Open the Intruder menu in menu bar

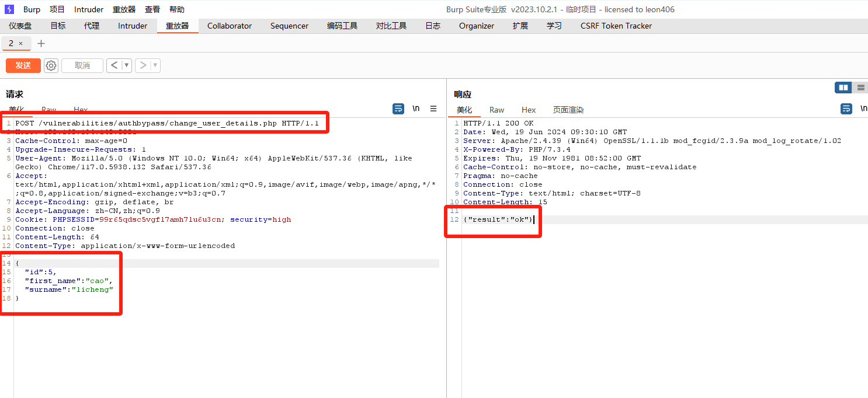[89, 9]
